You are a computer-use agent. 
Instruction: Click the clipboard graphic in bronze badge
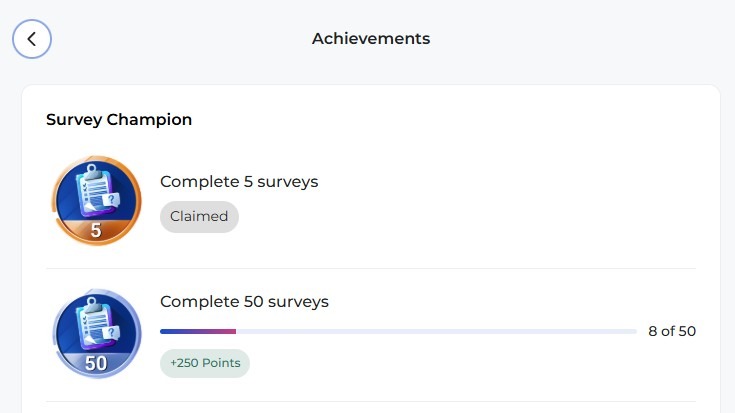click(97, 190)
